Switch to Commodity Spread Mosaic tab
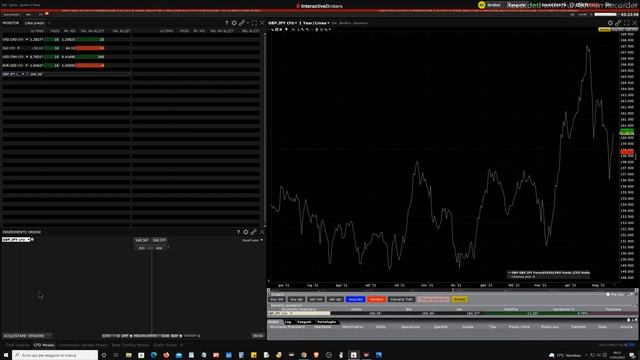 click(83, 345)
